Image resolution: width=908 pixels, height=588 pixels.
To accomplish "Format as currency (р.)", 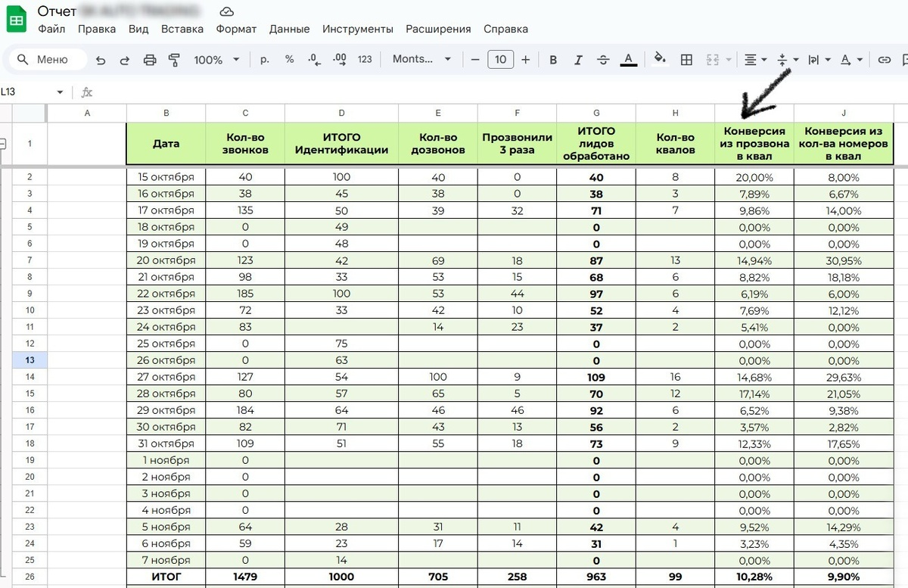I will (x=265, y=59).
